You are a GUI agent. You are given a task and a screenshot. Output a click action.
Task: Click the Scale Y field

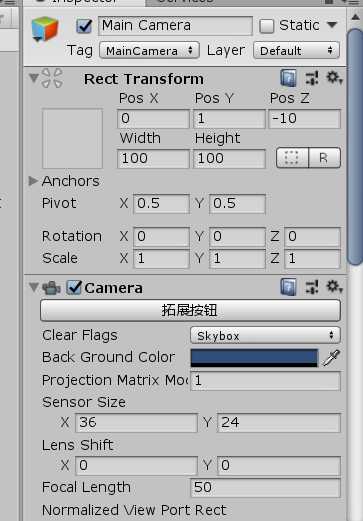tap(237, 259)
